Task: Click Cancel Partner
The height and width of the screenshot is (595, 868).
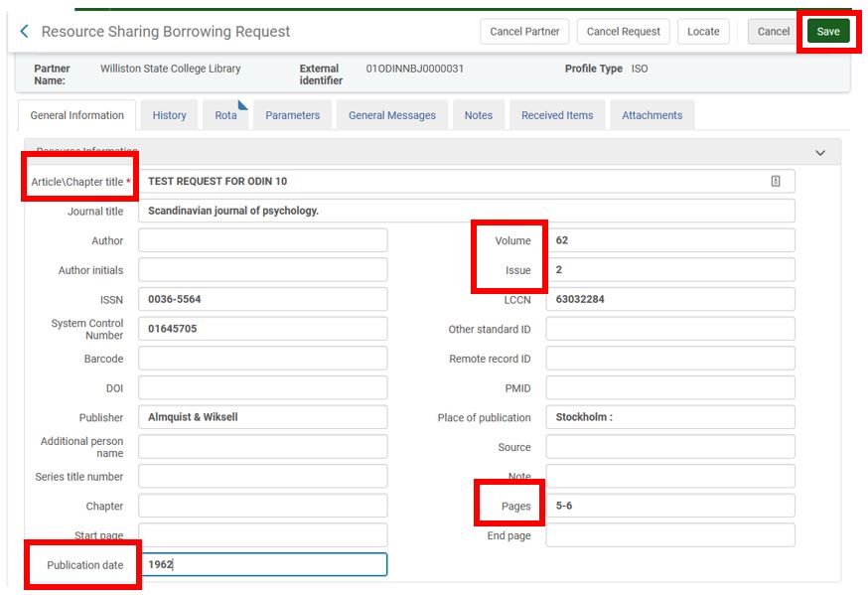Action: pos(523,31)
